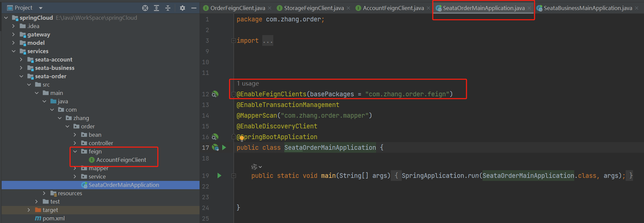The height and width of the screenshot is (223, 644).
Task: Expand the .idea folder
Action: click(x=13, y=26)
